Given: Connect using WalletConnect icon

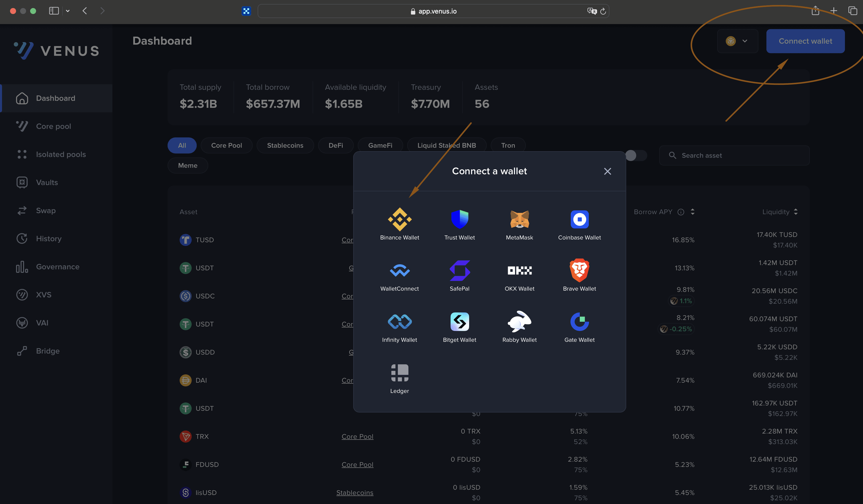Looking at the screenshot, I should click(x=399, y=271).
